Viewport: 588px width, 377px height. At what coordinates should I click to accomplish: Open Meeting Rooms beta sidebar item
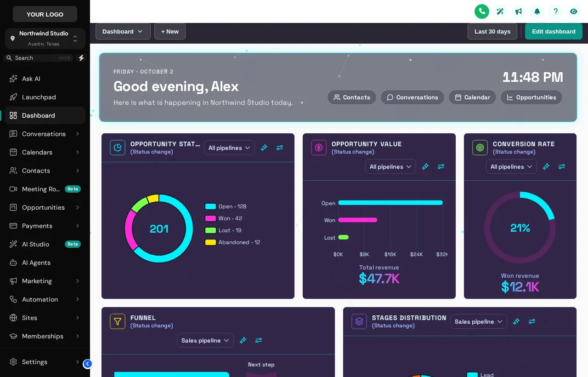[45, 189]
